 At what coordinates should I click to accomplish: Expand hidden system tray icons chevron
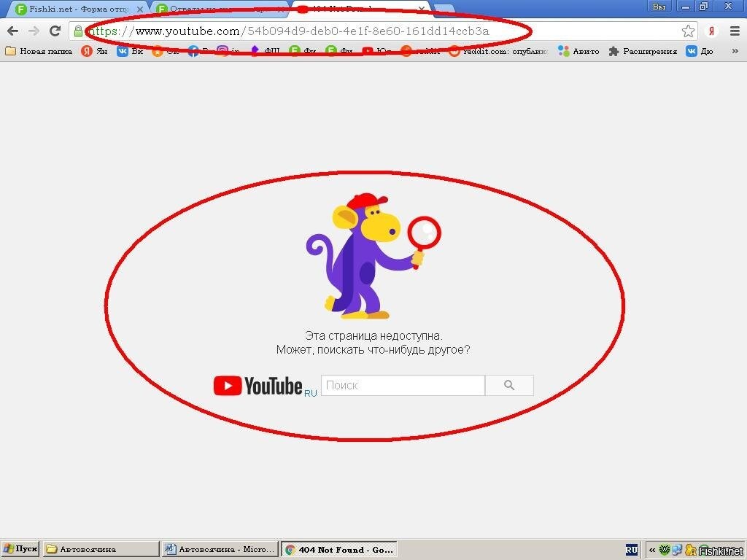coord(652,550)
